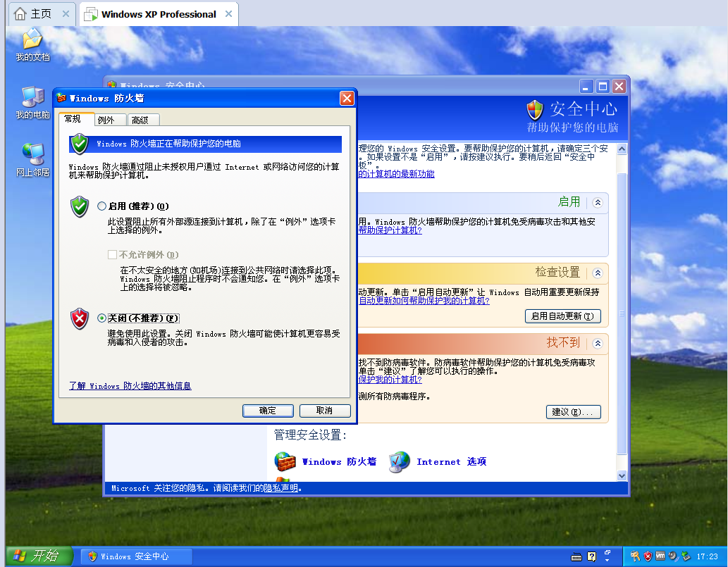Collapse the 启用 firewall section chevron
728x567 pixels.
pyautogui.click(x=598, y=202)
